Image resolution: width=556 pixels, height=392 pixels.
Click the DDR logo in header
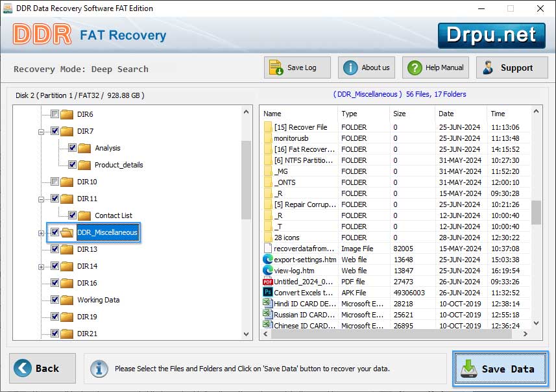pyautogui.click(x=42, y=34)
